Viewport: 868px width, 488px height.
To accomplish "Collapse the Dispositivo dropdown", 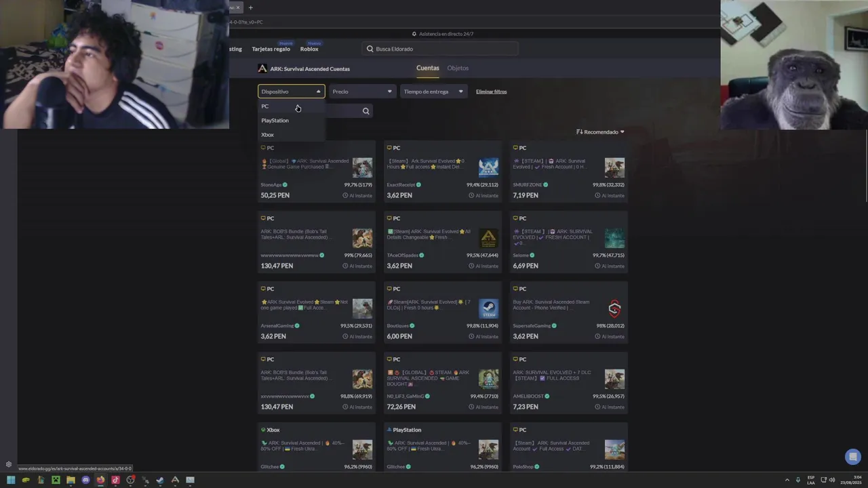I will tap(292, 91).
